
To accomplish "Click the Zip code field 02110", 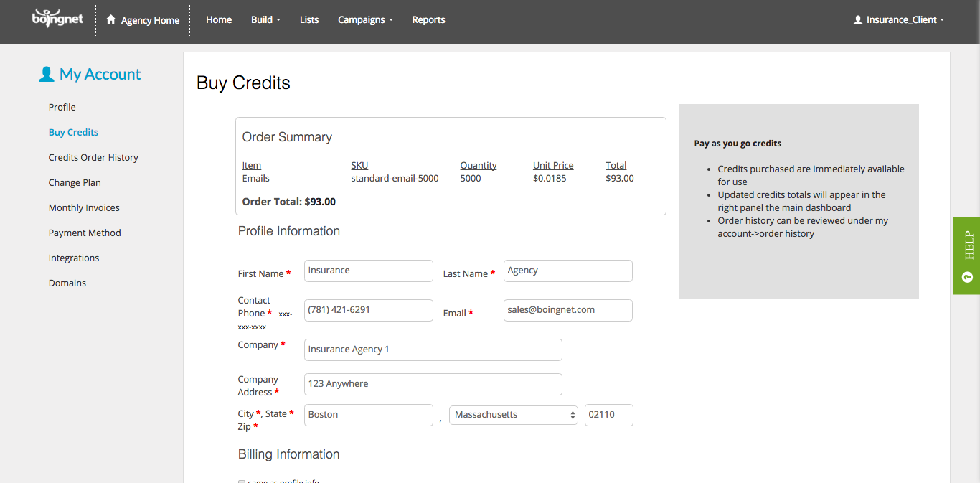I will coord(609,415).
